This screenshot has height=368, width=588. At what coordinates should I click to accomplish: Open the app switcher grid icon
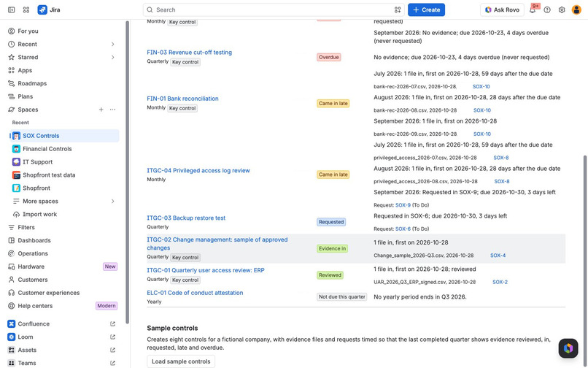[x=26, y=9]
